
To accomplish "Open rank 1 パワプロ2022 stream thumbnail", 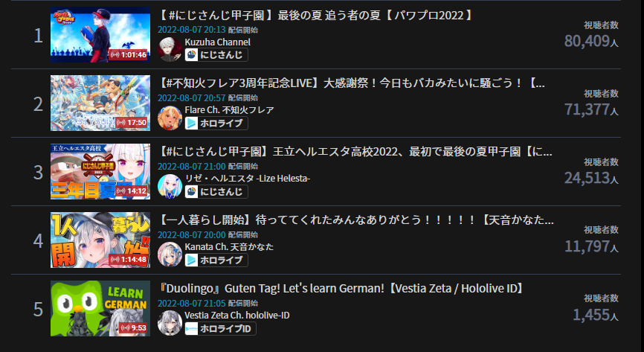I will [x=100, y=34].
